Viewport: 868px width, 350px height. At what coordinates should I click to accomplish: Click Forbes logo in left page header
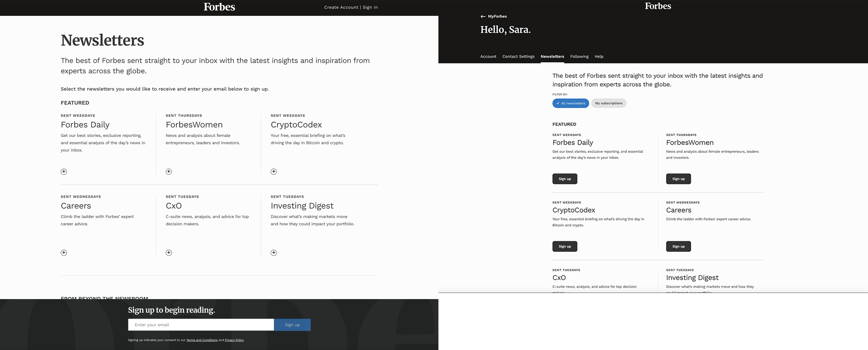tap(219, 7)
